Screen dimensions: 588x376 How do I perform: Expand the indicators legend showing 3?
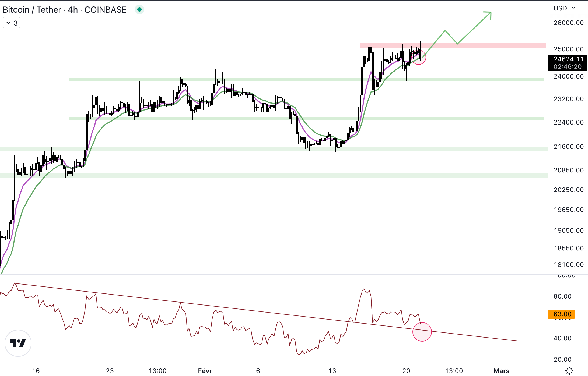click(x=12, y=23)
